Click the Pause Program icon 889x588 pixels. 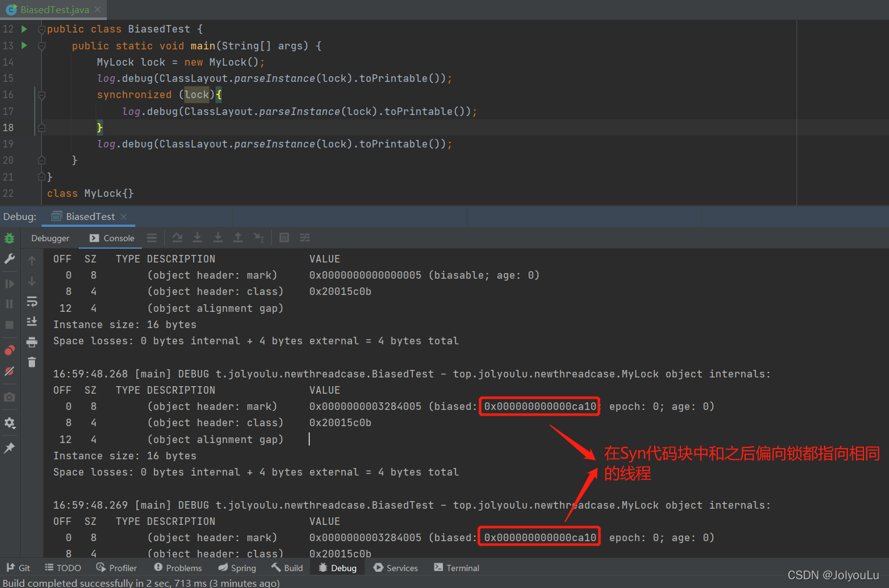click(x=9, y=304)
